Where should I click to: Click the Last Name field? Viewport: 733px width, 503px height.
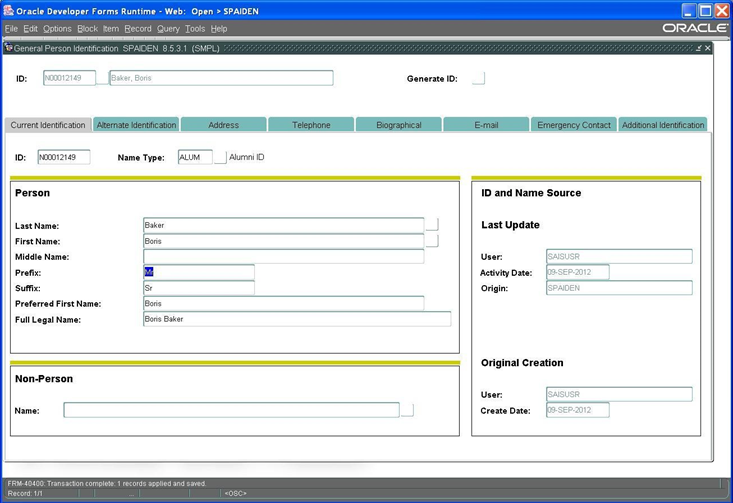284,225
